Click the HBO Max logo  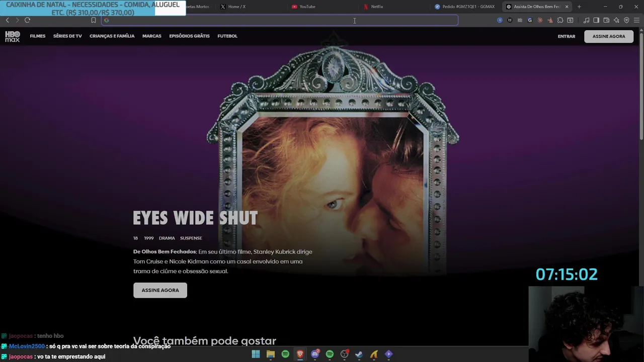point(13,36)
